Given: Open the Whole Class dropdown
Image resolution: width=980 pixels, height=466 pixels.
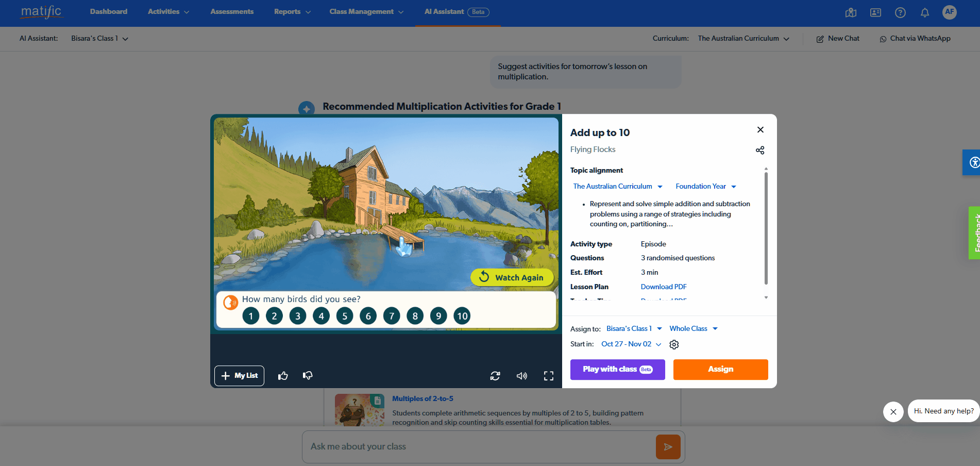Looking at the screenshot, I should (x=693, y=329).
